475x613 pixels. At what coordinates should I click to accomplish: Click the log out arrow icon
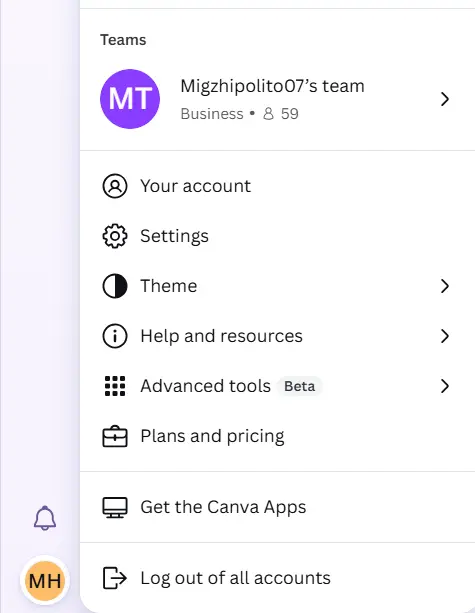click(115, 578)
